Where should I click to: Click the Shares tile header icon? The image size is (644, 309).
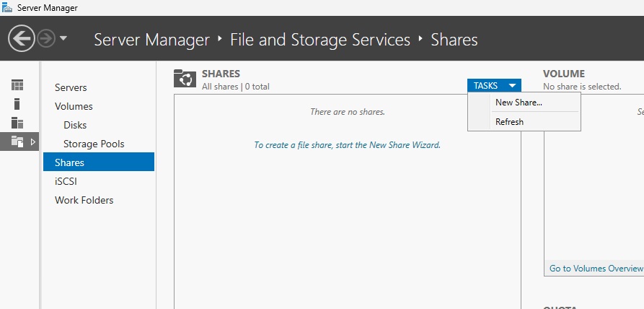[185, 79]
